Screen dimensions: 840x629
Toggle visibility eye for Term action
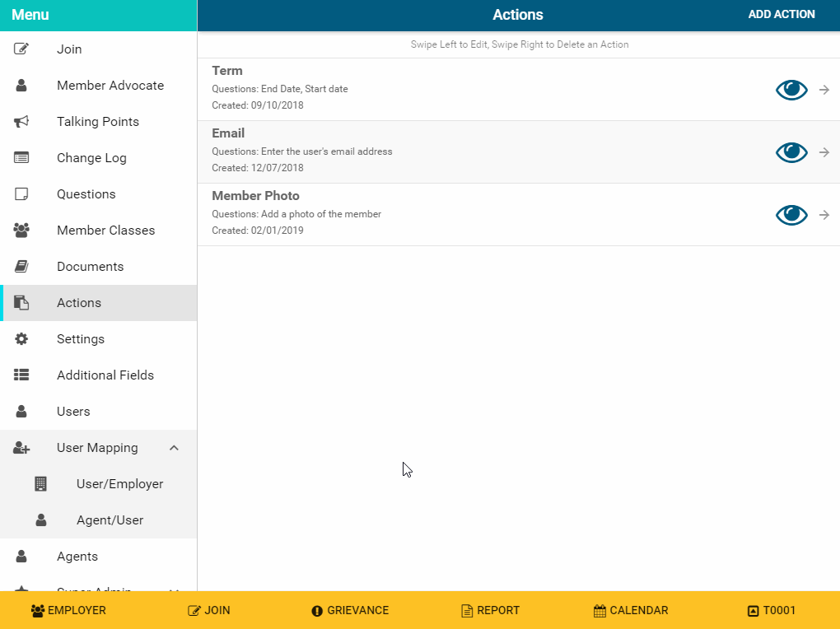click(x=791, y=90)
